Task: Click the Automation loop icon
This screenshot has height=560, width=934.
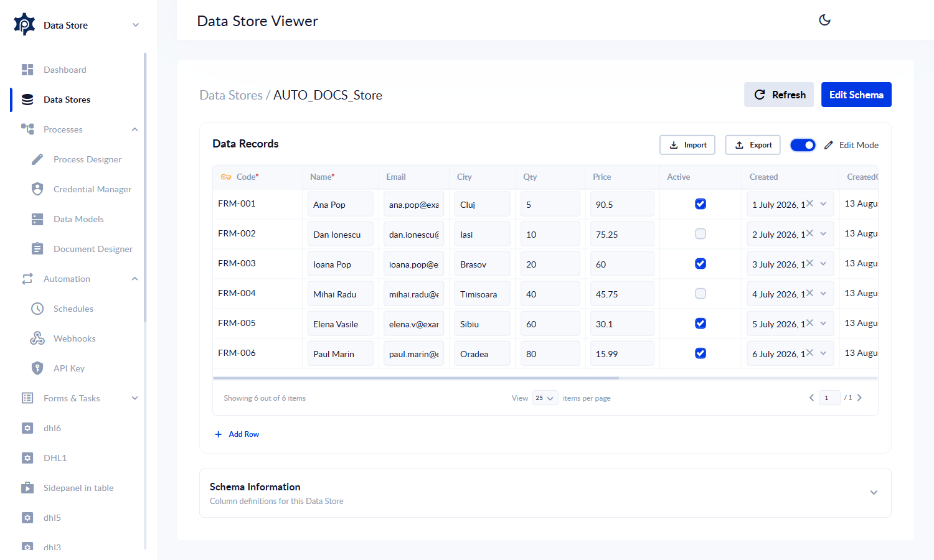Action: coord(27,279)
